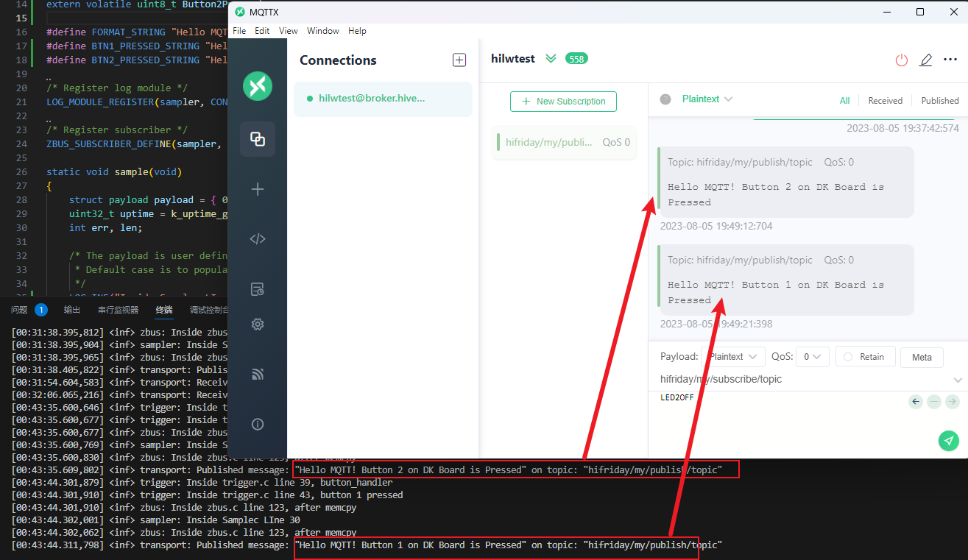Screen dimensions: 968x560
Task: Open the Connections page from the sidebar
Action: (258, 138)
